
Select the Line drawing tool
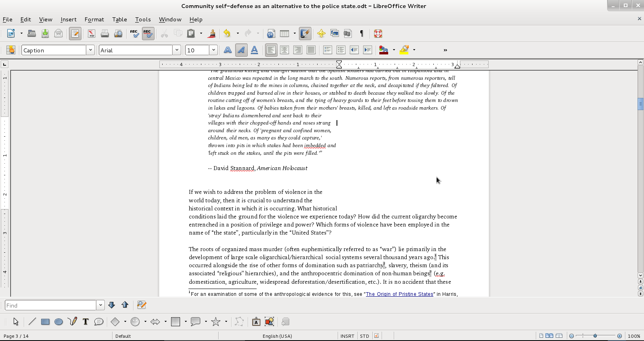click(x=32, y=321)
